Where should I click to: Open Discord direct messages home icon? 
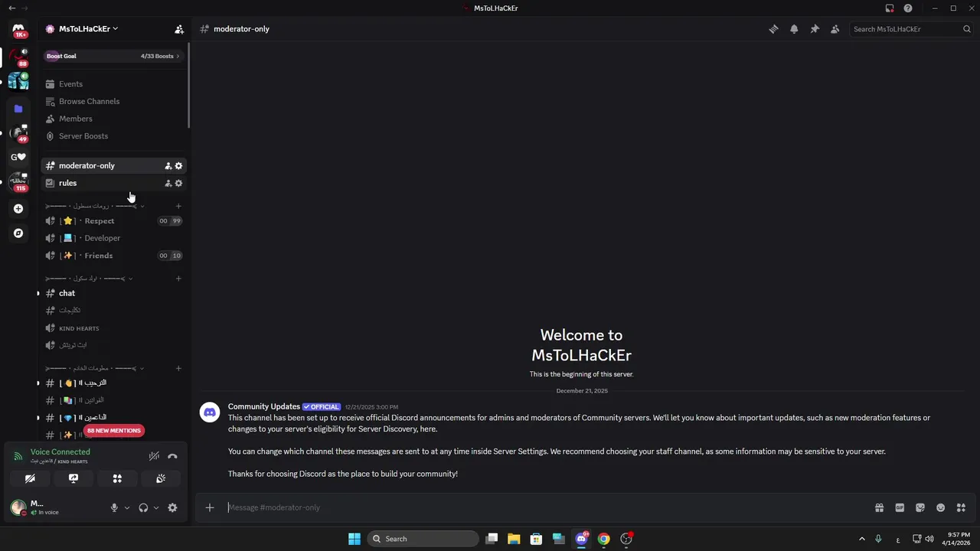[x=18, y=29]
